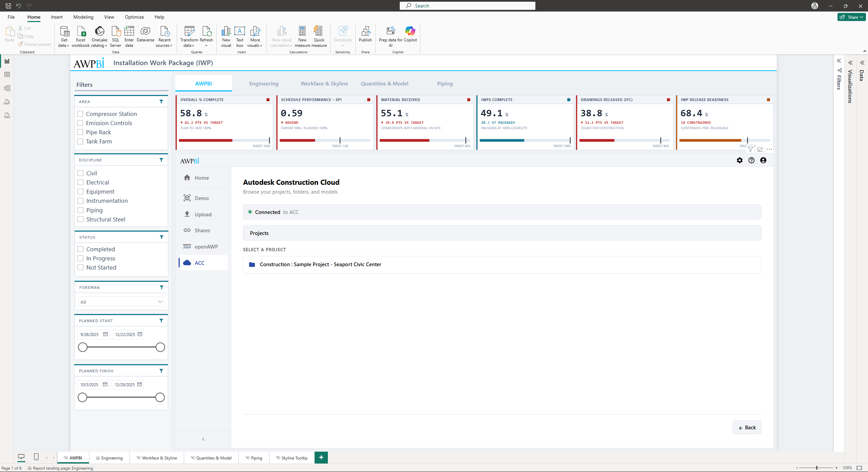Screen dimensions: 868x472
Task: Switch to the Workface & Skyline report tab
Action: pos(324,83)
